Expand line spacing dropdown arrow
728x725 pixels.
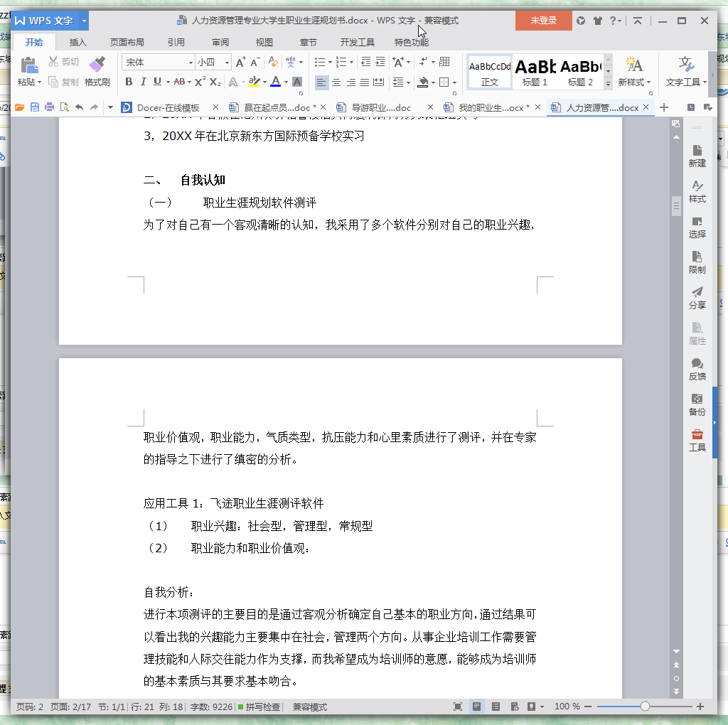(x=408, y=82)
